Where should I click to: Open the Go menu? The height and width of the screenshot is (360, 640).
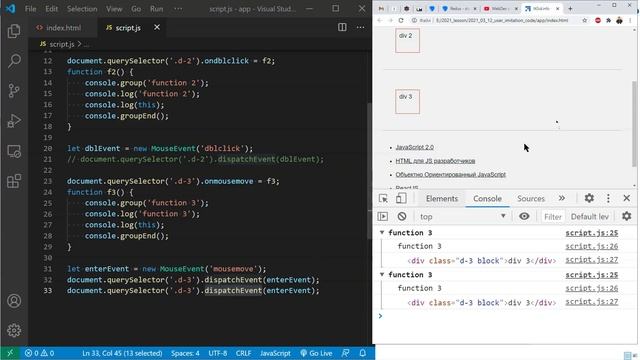click(136, 9)
